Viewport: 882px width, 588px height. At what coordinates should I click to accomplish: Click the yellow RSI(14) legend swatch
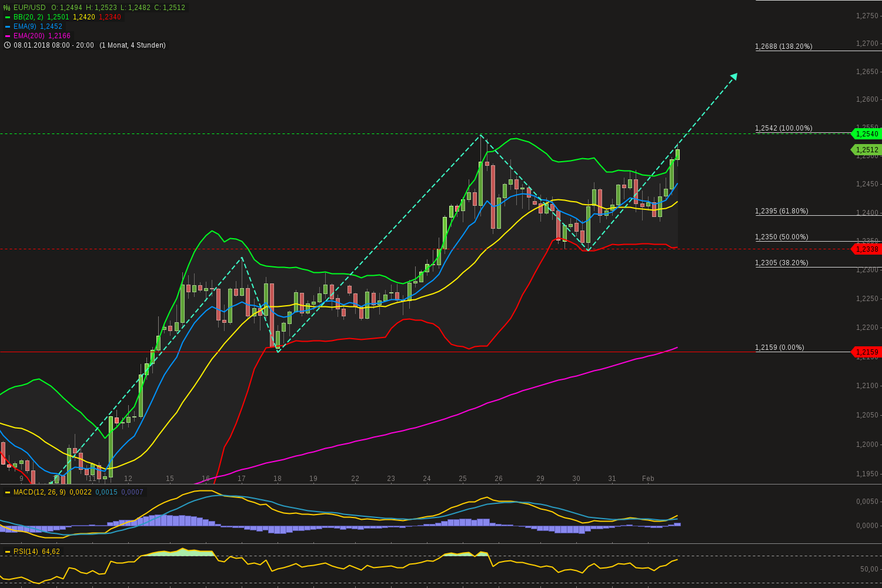[8, 552]
